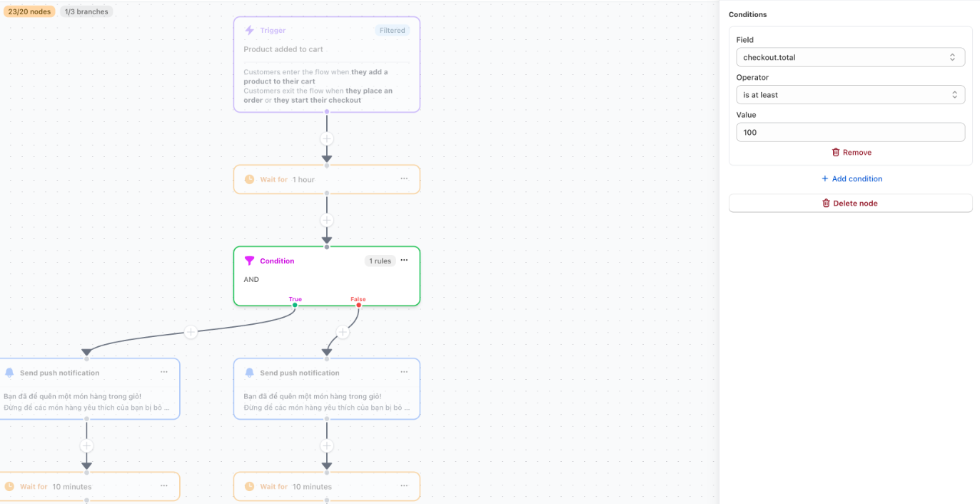Open the Operator dropdown showing is at least
980x504 pixels.
point(850,95)
